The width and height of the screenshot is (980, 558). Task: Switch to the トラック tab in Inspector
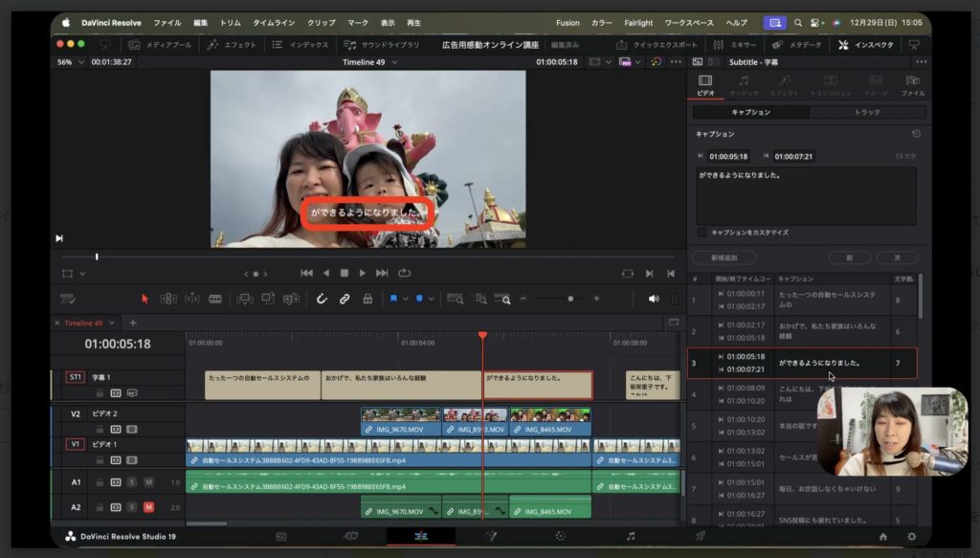[866, 112]
